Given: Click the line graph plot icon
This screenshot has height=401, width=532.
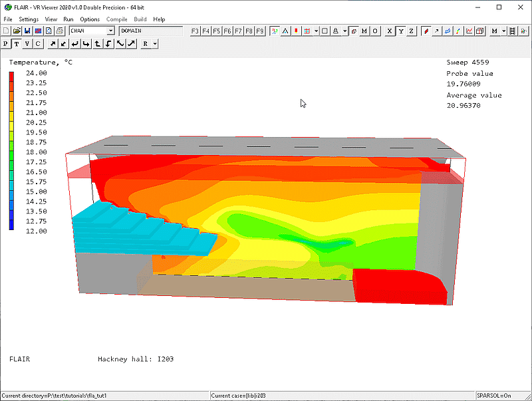Looking at the screenshot, I should tap(469, 31).
